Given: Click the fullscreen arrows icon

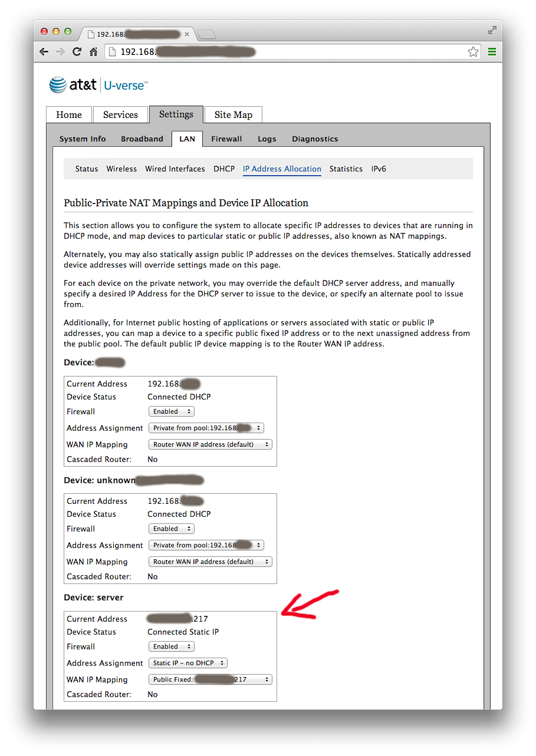Looking at the screenshot, I should point(492,30).
